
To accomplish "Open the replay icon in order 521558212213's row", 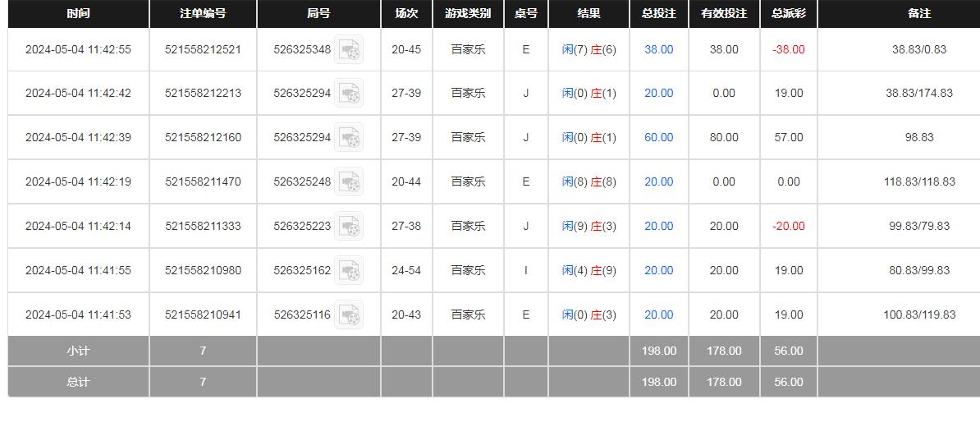I will click(x=349, y=94).
